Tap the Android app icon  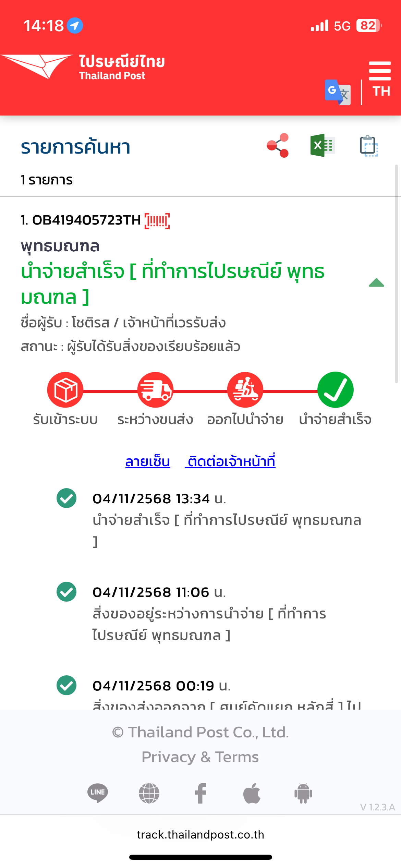pos(303,793)
